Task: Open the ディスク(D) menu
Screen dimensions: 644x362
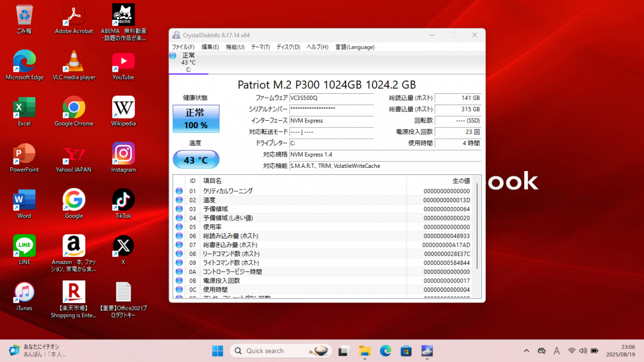Action: 288,47
